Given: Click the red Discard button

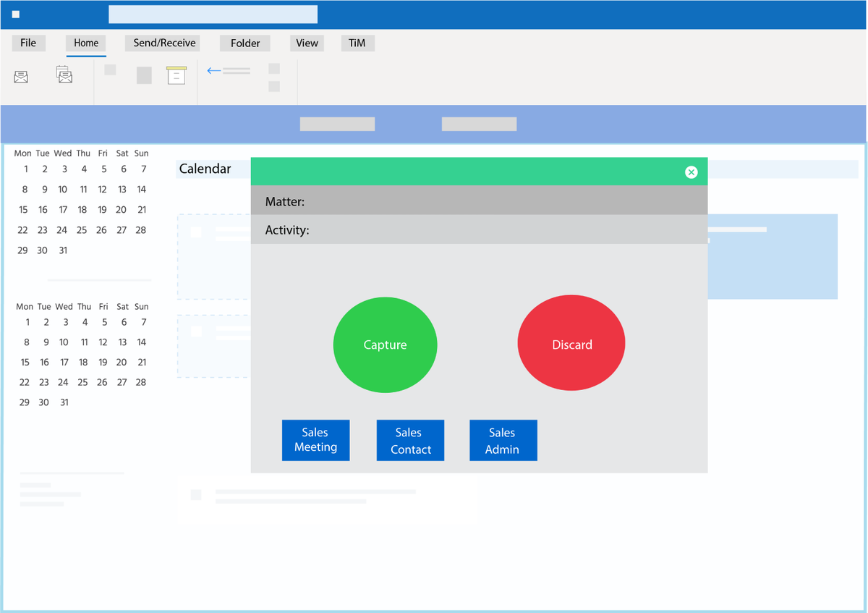Looking at the screenshot, I should [x=571, y=343].
